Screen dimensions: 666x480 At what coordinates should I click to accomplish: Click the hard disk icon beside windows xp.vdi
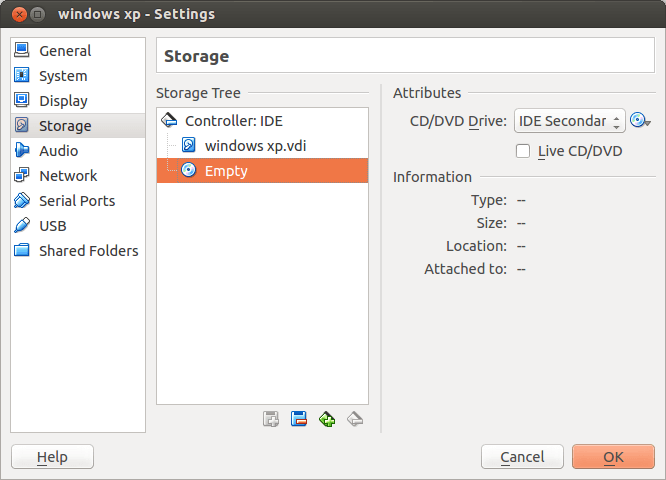pyautogui.click(x=189, y=145)
